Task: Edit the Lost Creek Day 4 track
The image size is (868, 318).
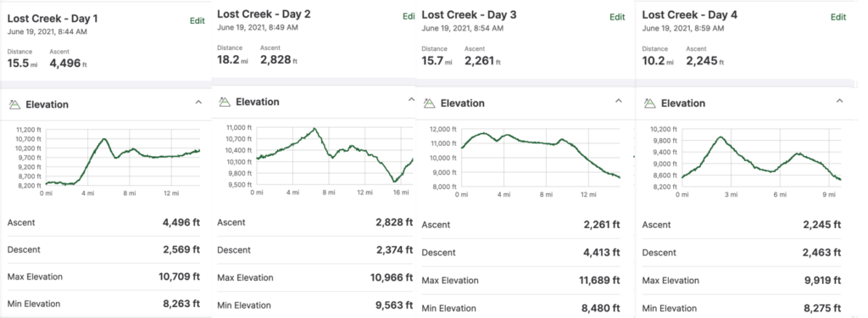Action: tap(838, 17)
